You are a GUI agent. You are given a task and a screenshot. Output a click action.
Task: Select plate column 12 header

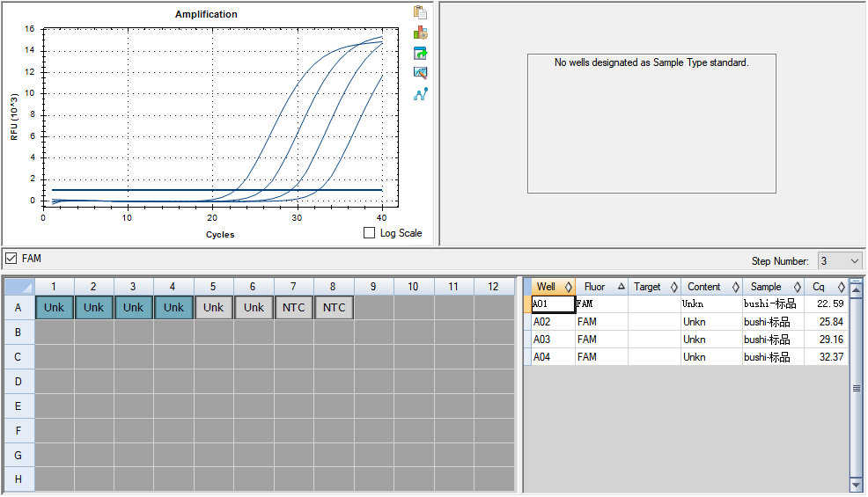coord(493,286)
